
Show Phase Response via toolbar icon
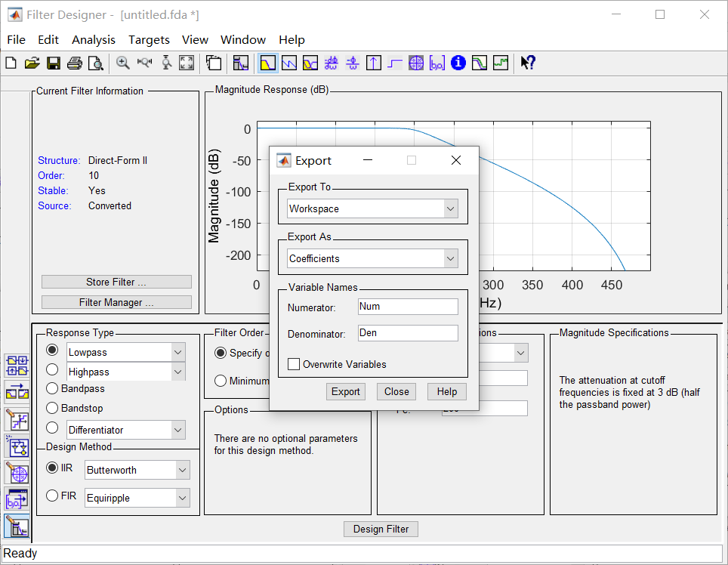289,63
